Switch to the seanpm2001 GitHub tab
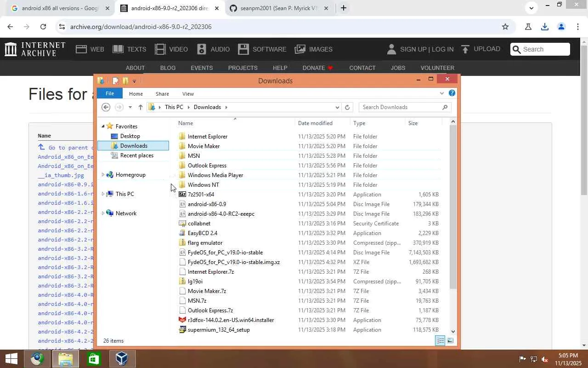Viewport: 588px width, 368px height. coord(279,8)
